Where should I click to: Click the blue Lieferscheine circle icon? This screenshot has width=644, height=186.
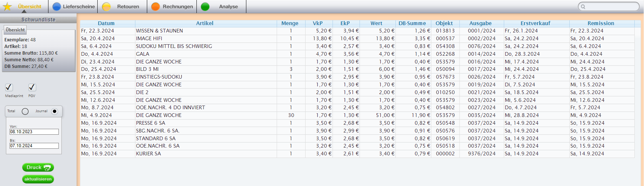[x=57, y=7]
